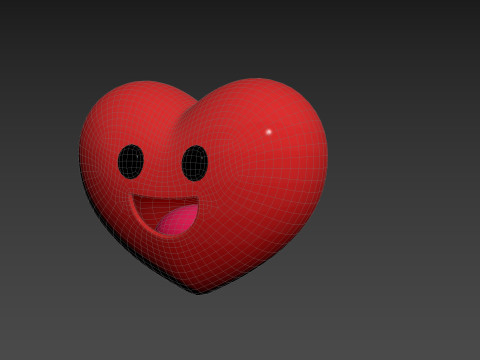Pick the pink tongue inside the mouth

click(177, 221)
